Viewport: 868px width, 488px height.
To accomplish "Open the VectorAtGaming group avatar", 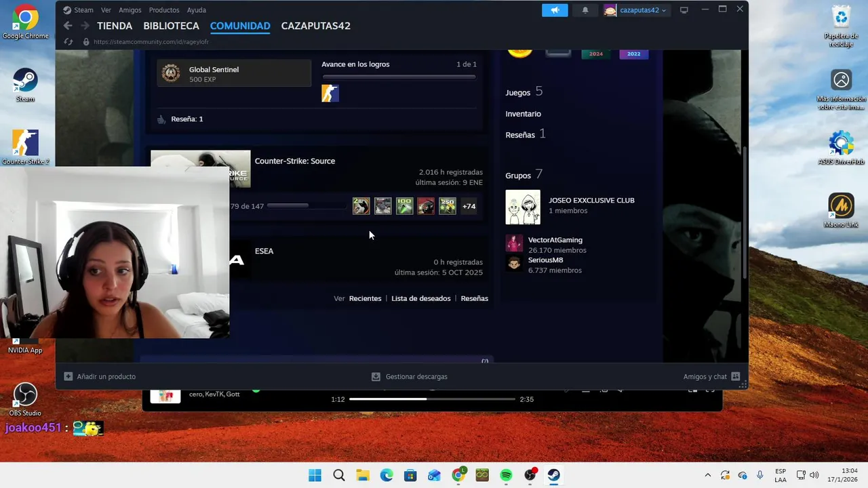I will [514, 244].
